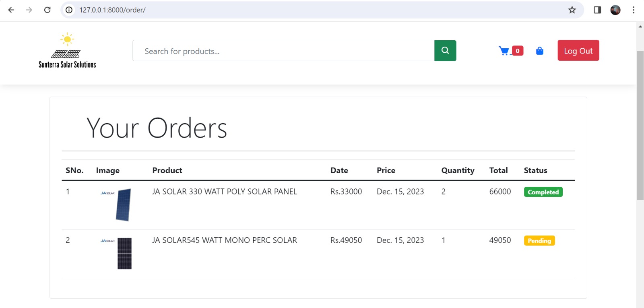Click the page's vertical scrollbar thumb

(x=640, y=126)
